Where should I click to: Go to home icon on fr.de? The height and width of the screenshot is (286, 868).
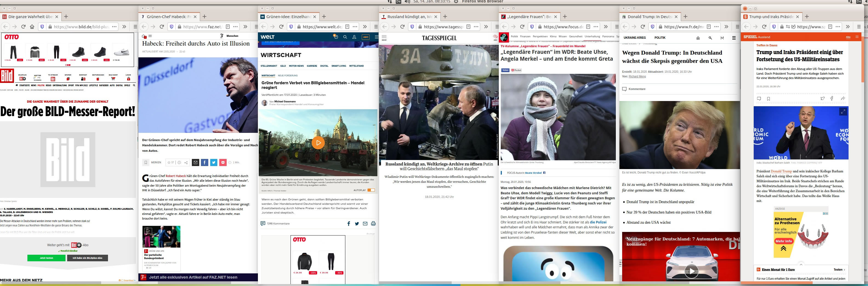click(698, 38)
